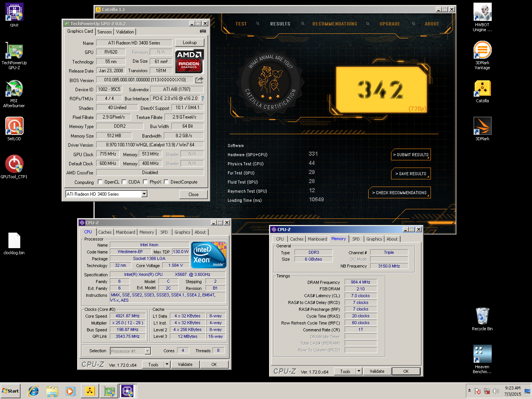Click CHECK RECOMMENDATIONS button
The image size is (532, 399).
[x=399, y=193]
